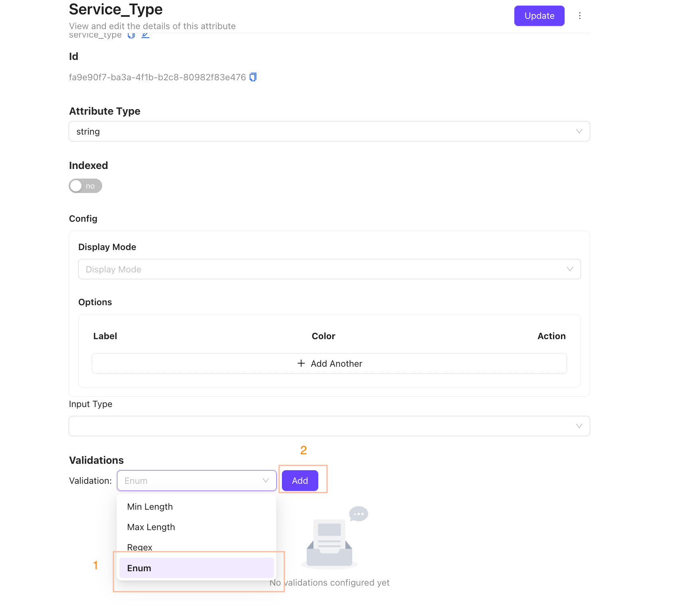Viewport: 690px width, 616px height.
Task: Copy the service_type attribute name
Action: [x=131, y=36]
